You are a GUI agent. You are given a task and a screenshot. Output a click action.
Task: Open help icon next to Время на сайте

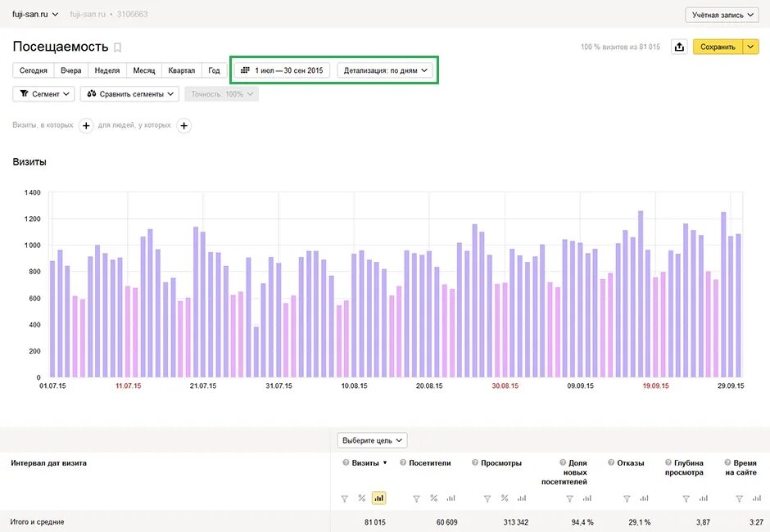coord(727,462)
